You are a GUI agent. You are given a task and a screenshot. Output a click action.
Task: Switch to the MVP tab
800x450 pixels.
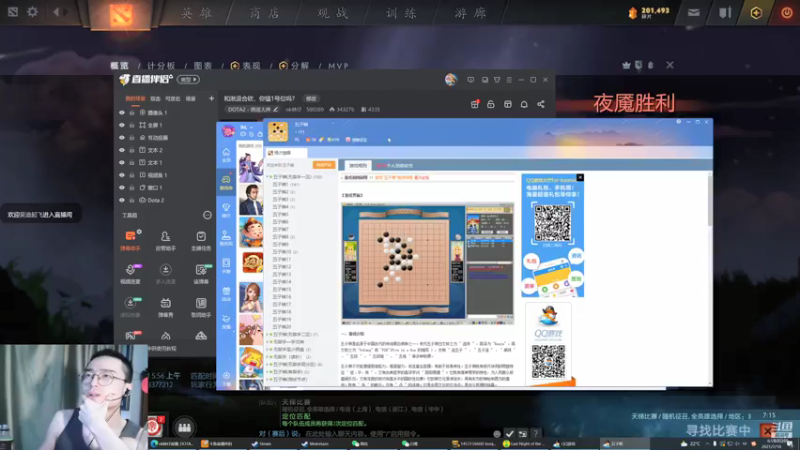(338, 66)
